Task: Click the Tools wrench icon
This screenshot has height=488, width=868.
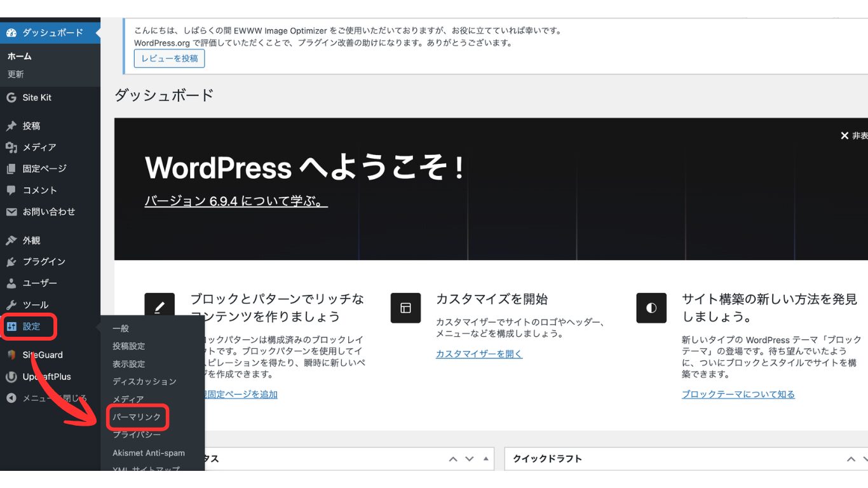Action: (x=11, y=305)
